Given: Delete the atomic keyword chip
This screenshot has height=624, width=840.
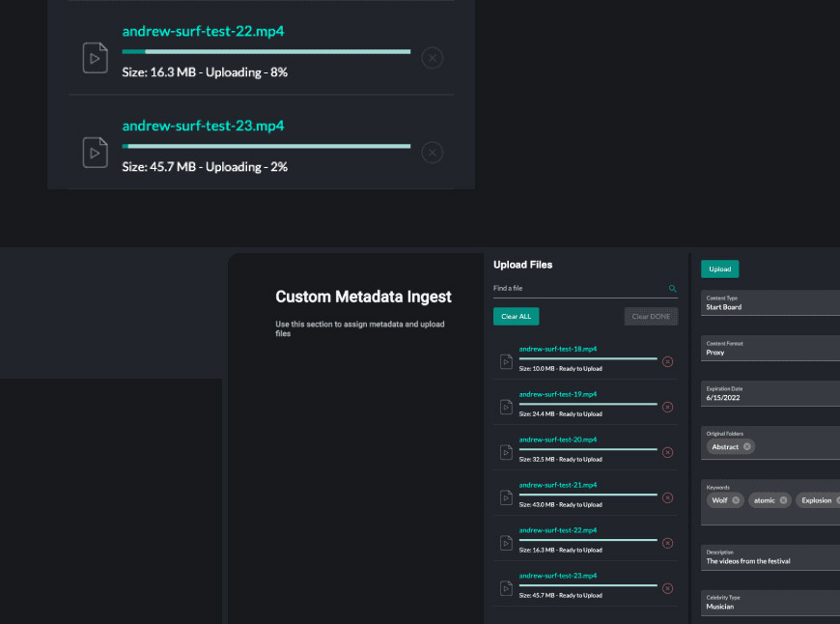Looking at the screenshot, I should coord(784,500).
